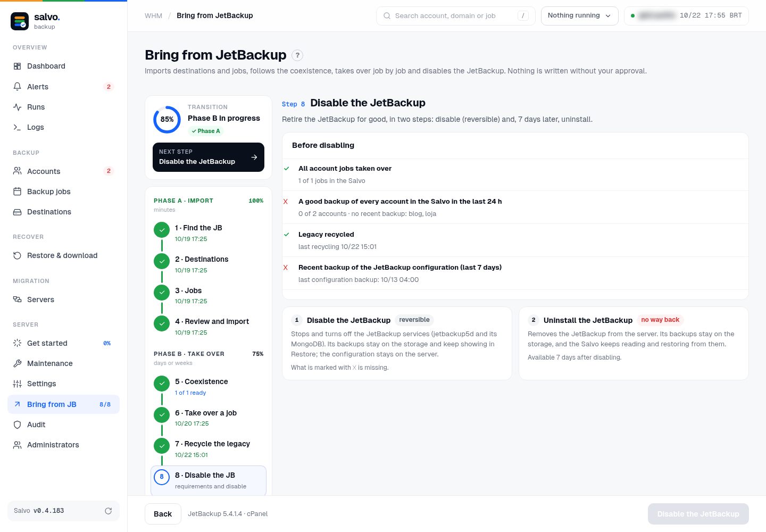Screen dimensions: 766x532
Task: Select step 2 Destinations in Phase A
Action: point(209,264)
